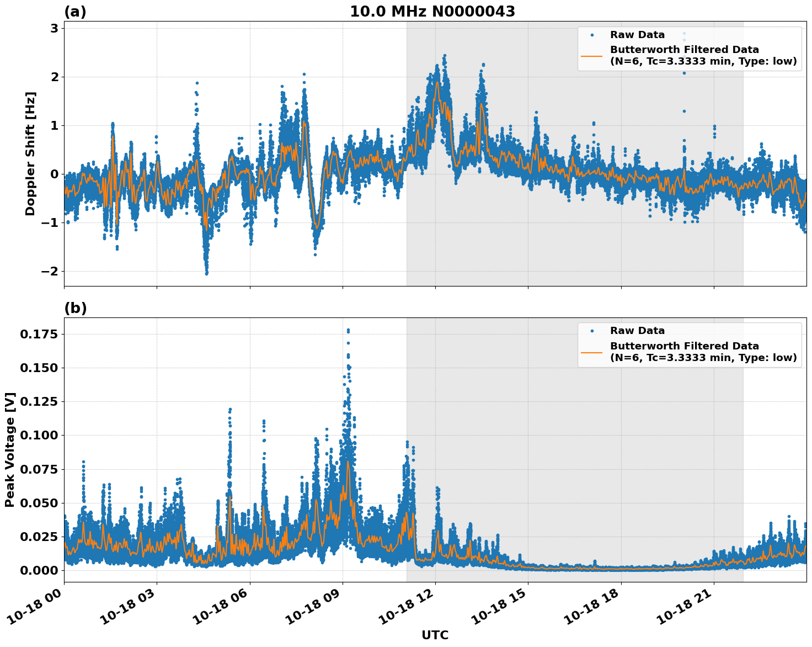Click the blue Raw Data marker in Peak Voltage legend
Viewport: 812px width, 647px height.
click(x=591, y=331)
